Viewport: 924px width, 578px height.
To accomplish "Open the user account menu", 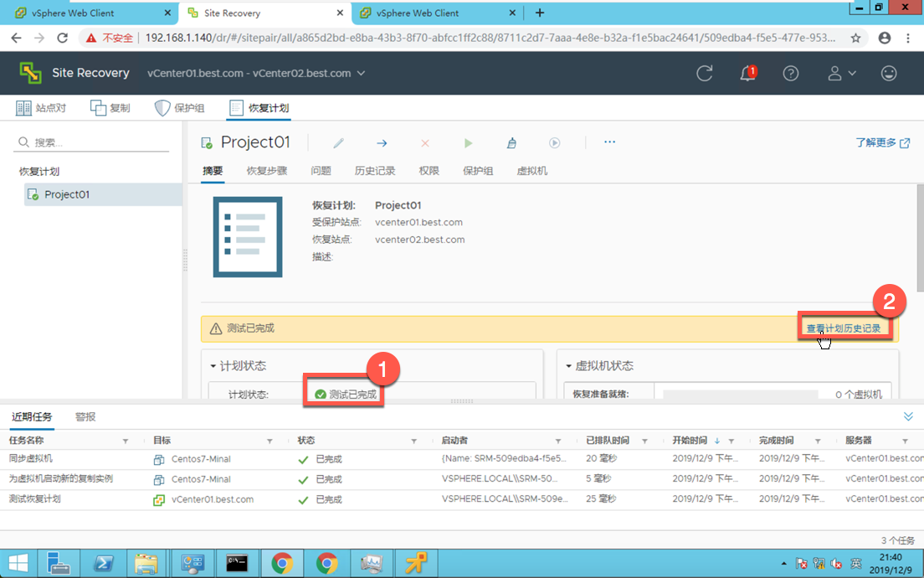I will (841, 73).
